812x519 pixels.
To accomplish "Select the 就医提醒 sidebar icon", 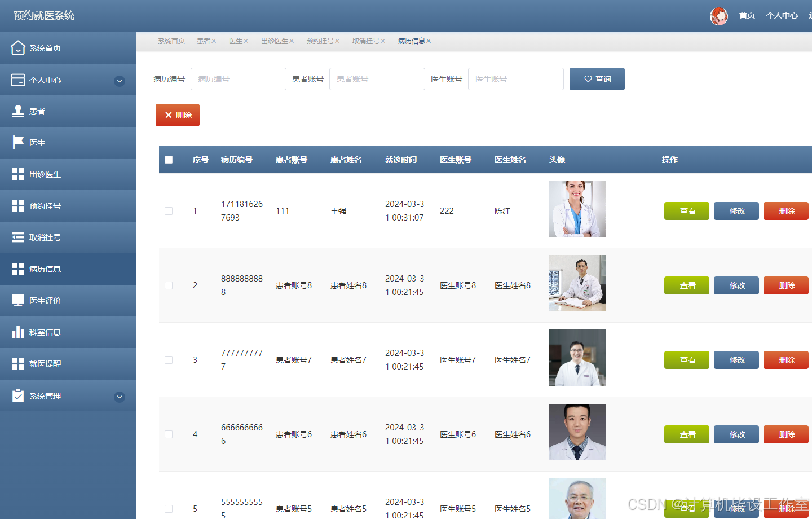I will pyautogui.click(x=17, y=363).
